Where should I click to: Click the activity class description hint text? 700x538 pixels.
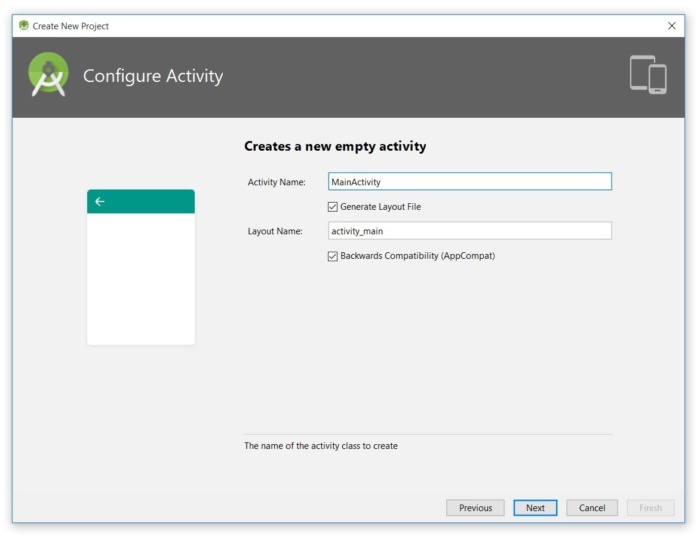coord(321,446)
